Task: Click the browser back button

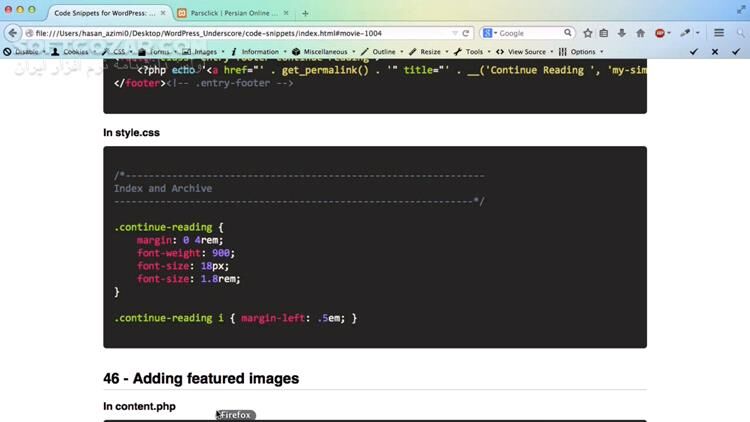Action: [x=12, y=33]
